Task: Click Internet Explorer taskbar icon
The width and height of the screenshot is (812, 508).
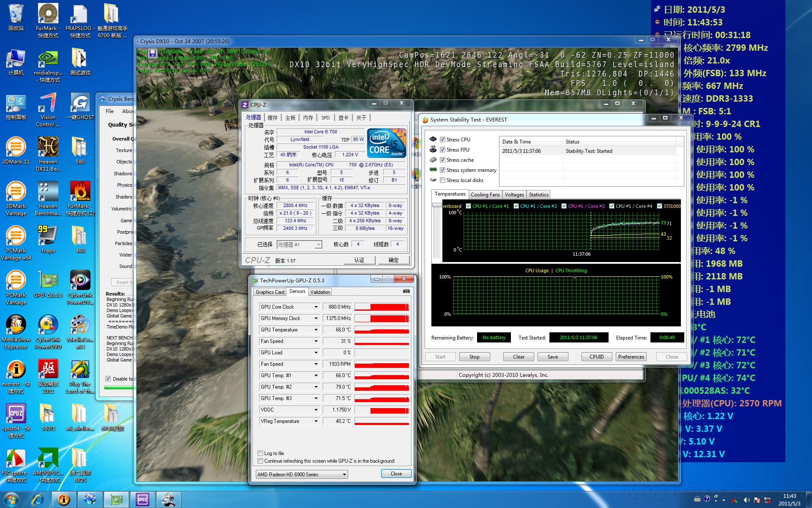Action: [38, 500]
